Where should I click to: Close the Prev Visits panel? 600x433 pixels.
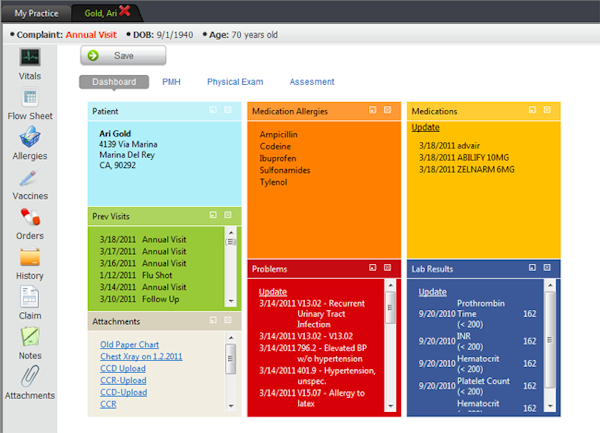[x=228, y=215]
